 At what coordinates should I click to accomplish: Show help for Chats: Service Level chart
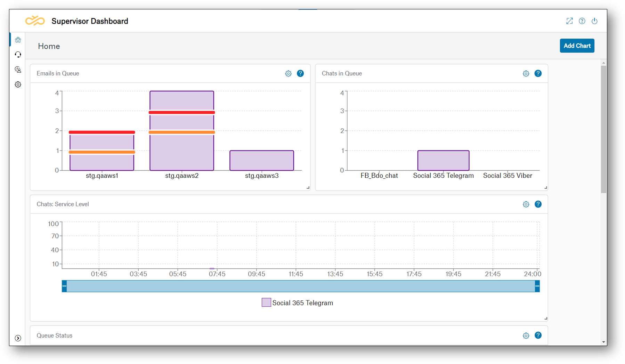(x=538, y=204)
